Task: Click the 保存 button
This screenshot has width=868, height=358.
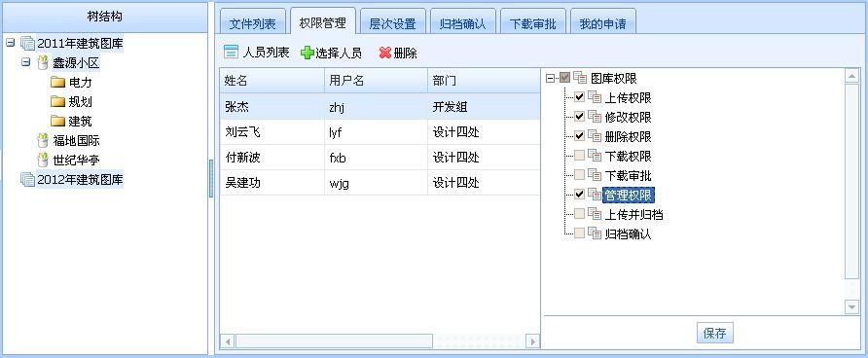Action: click(714, 333)
